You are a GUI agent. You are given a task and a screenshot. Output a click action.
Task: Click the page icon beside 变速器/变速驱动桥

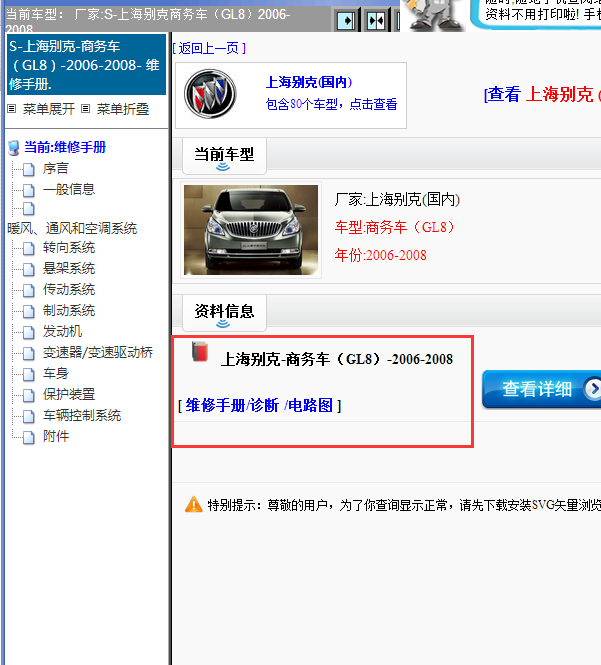(28, 353)
